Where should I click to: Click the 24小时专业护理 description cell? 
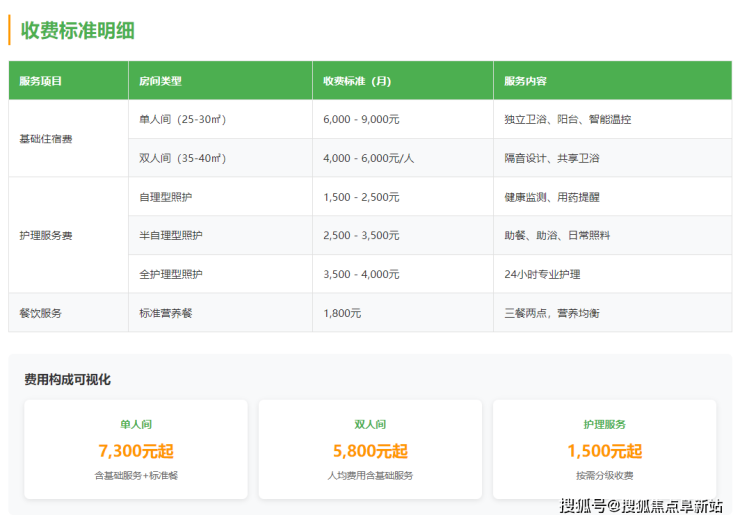542,274
